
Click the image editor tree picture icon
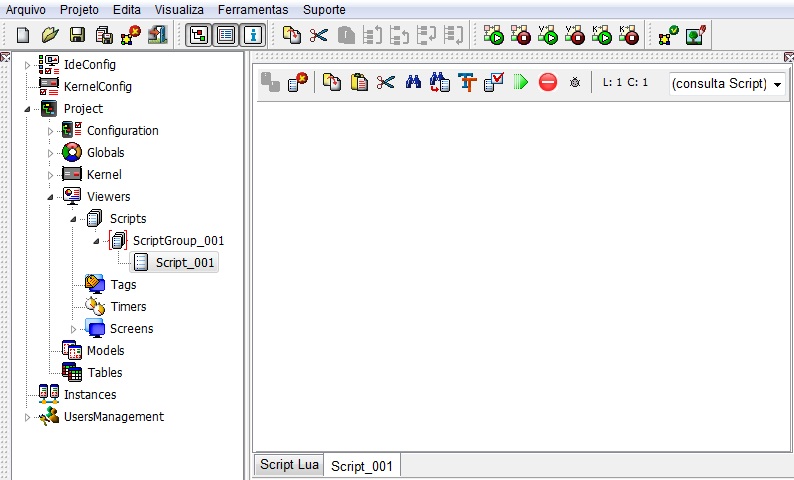696,35
